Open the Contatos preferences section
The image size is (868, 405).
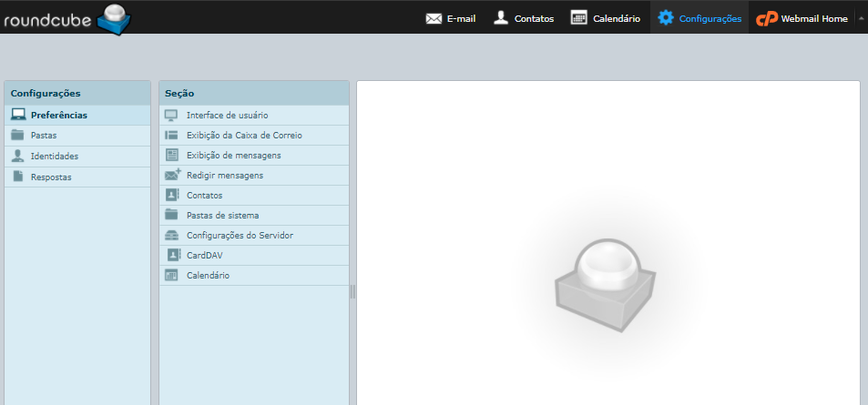tap(254, 196)
